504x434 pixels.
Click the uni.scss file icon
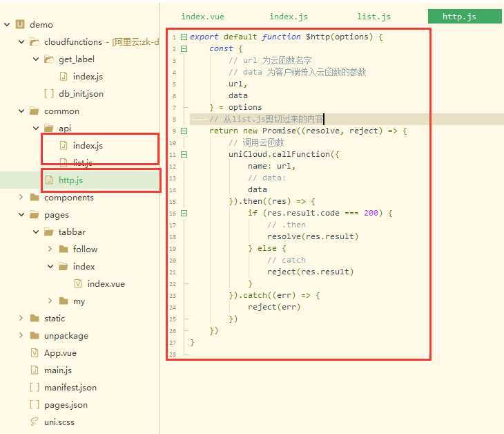[35, 422]
